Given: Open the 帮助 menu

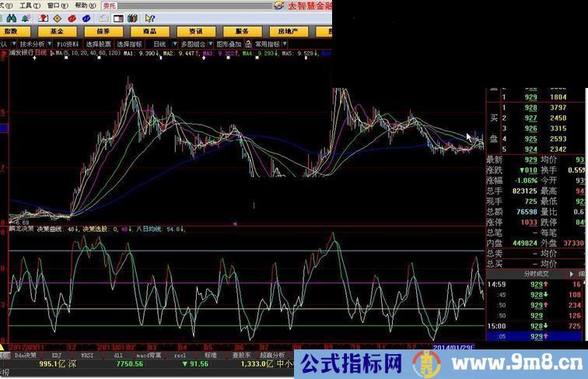Looking at the screenshot, I should pos(82,5).
